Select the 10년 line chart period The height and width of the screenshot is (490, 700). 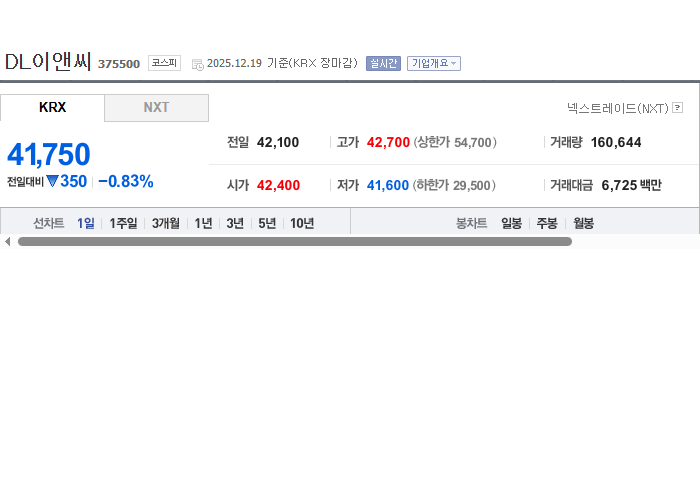click(x=302, y=223)
